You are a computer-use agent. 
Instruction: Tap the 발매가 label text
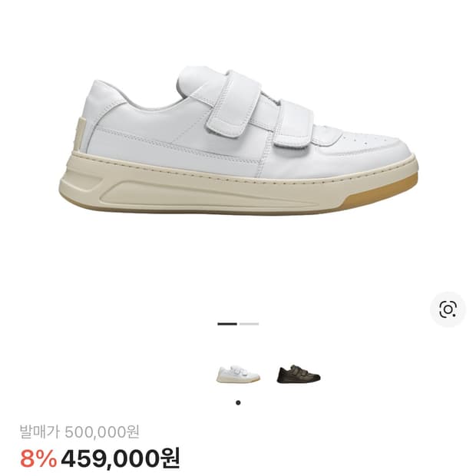click(x=40, y=431)
